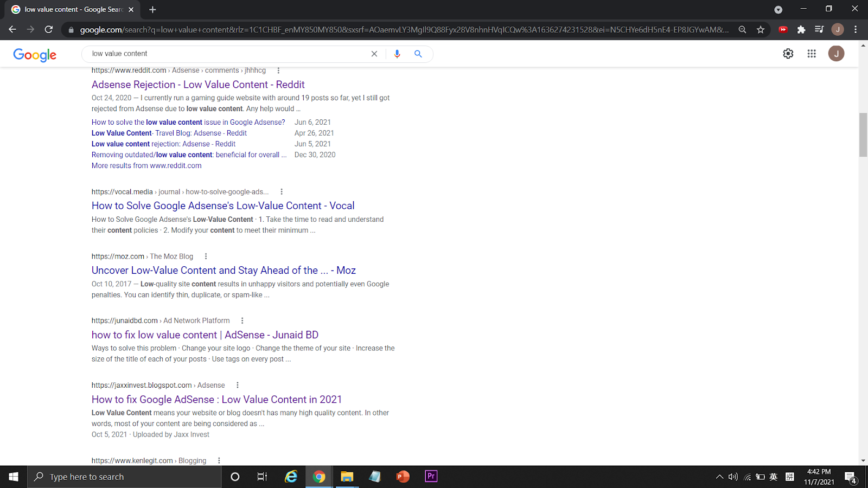This screenshot has height=488, width=868.
Task: Show hidden system tray icons
Action: tap(719, 477)
